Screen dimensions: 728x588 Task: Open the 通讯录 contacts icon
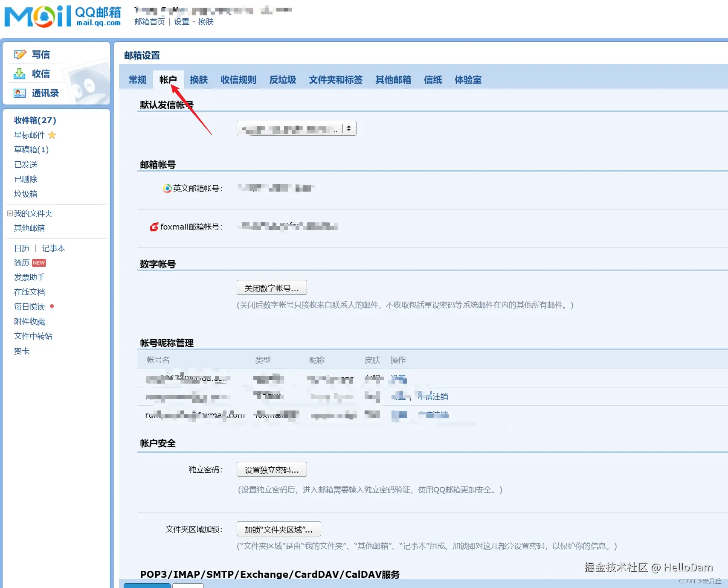coord(20,93)
